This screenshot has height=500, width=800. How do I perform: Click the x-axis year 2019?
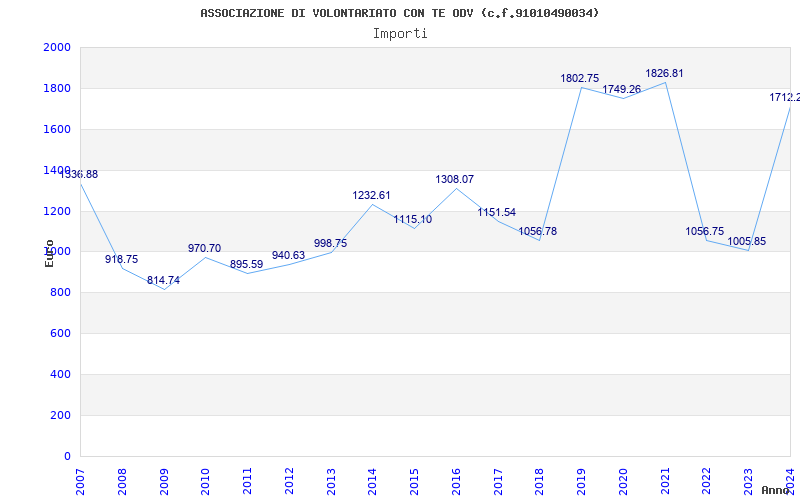tap(582, 482)
